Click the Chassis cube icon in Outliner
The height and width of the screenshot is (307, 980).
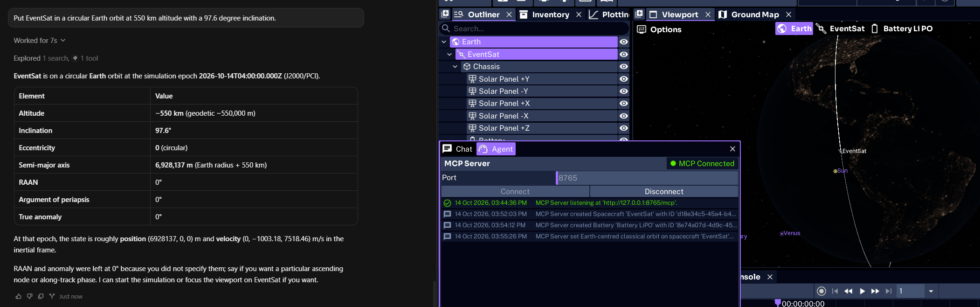pyautogui.click(x=467, y=67)
